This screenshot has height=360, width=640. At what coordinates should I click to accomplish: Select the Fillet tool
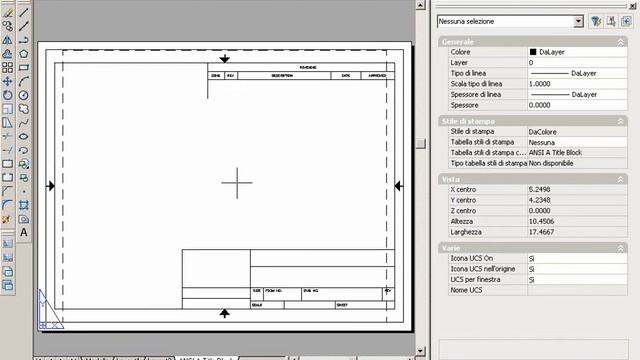coord(7,205)
